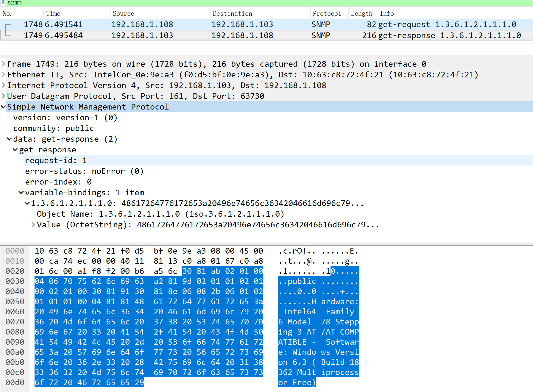
Task: Collapse the 1.3.6.1.2.1.1.1.0 binding arrow
Action: point(27,203)
